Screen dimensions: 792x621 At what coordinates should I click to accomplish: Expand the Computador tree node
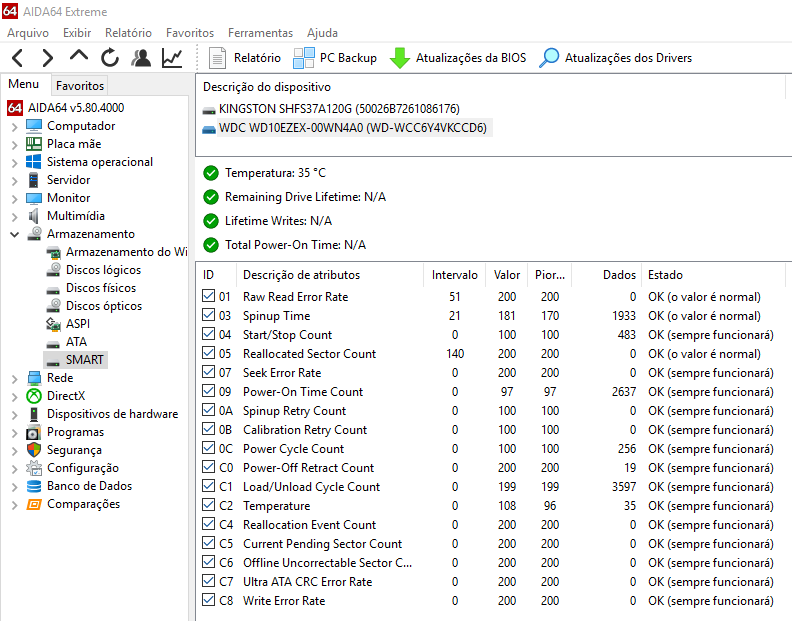(15, 127)
